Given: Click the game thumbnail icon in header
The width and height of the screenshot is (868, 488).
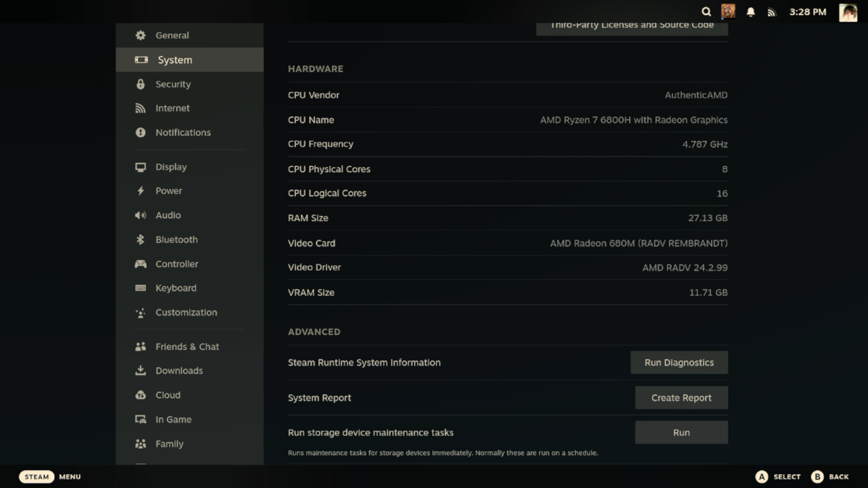Looking at the screenshot, I should [x=728, y=11].
